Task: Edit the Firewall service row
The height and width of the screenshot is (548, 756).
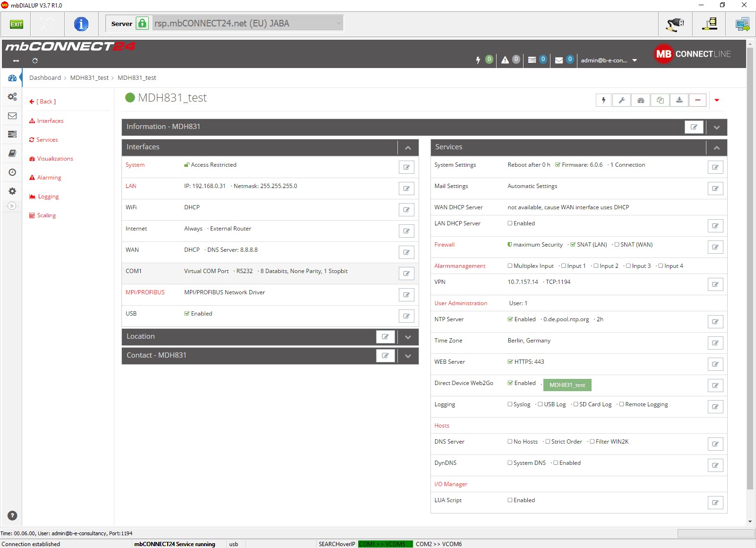Action: (x=715, y=247)
